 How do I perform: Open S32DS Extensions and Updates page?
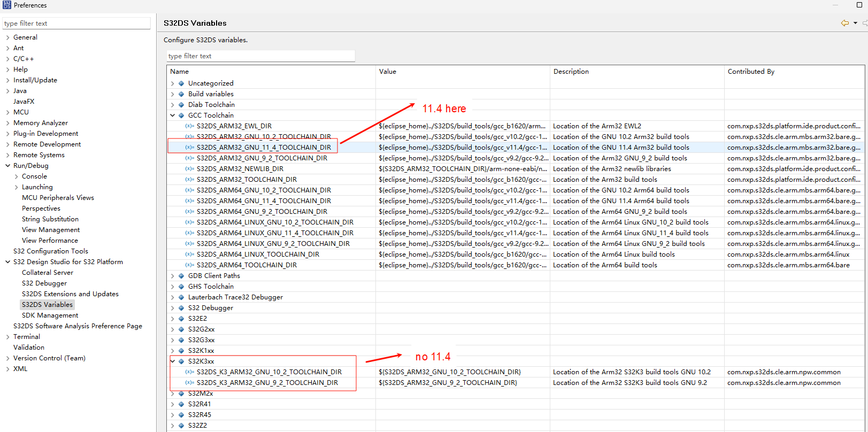(70, 294)
